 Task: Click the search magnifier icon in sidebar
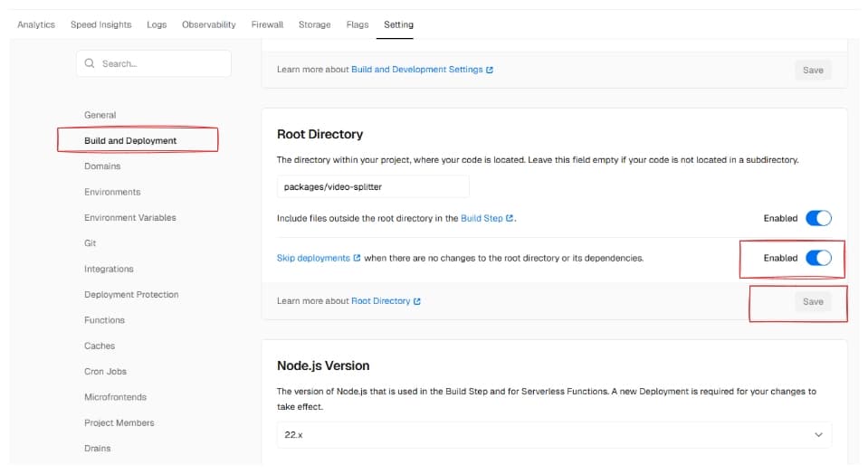(90, 64)
